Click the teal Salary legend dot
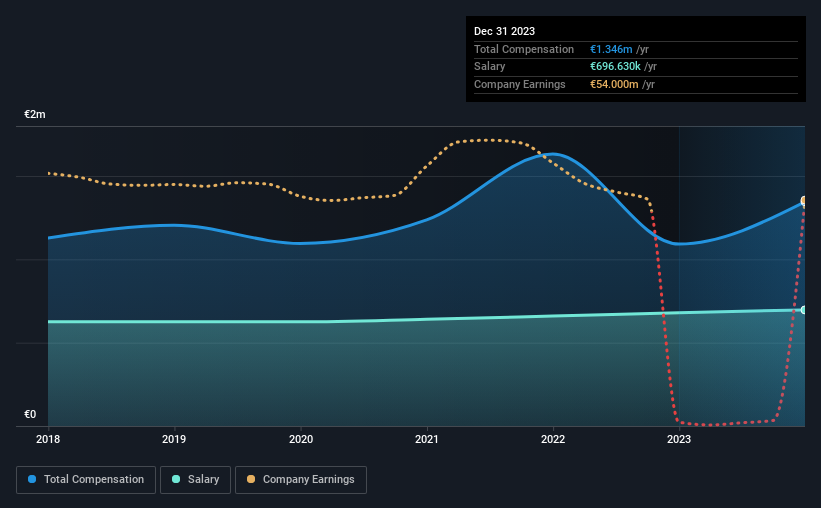Viewport: 821px width, 508px height. [x=176, y=479]
